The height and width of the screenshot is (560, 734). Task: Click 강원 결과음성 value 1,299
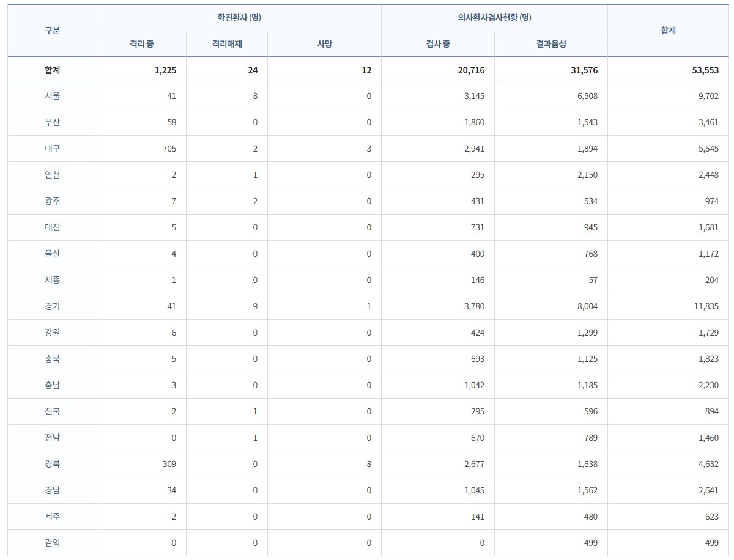point(587,333)
